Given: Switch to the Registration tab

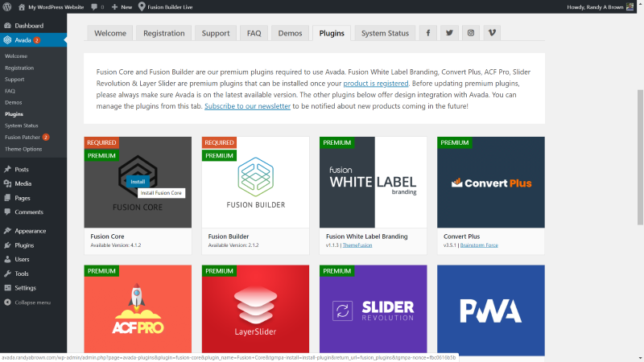Looking at the screenshot, I should pos(164,33).
